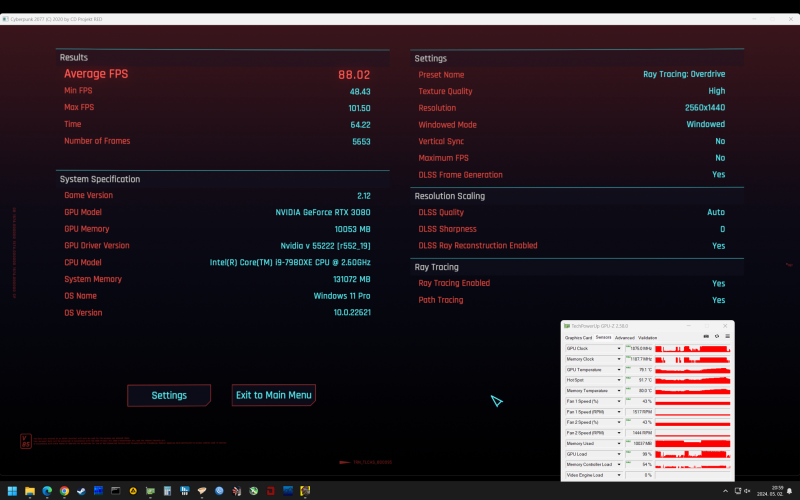800x500 pixels.
Task: Click the Max FPS value 101.50
Action: pos(359,108)
